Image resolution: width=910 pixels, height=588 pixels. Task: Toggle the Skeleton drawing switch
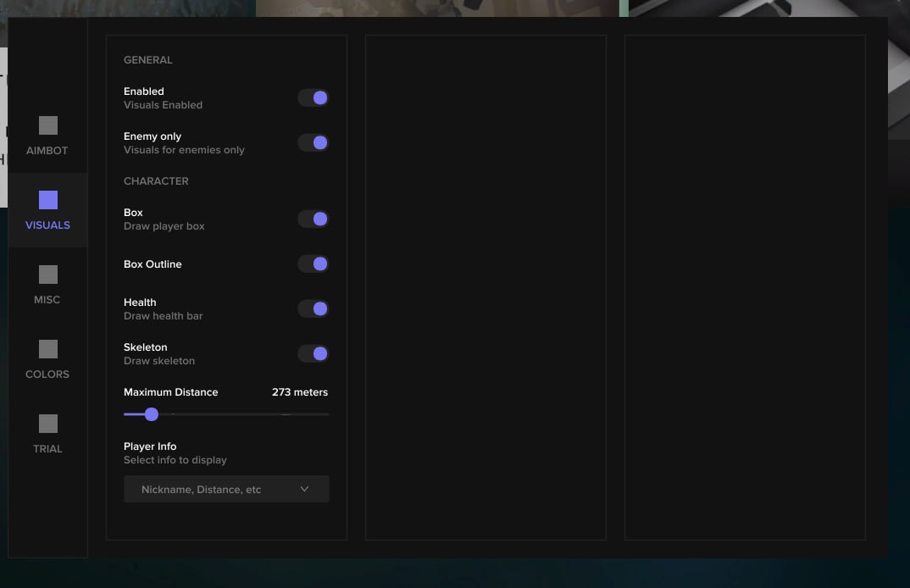pos(313,354)
